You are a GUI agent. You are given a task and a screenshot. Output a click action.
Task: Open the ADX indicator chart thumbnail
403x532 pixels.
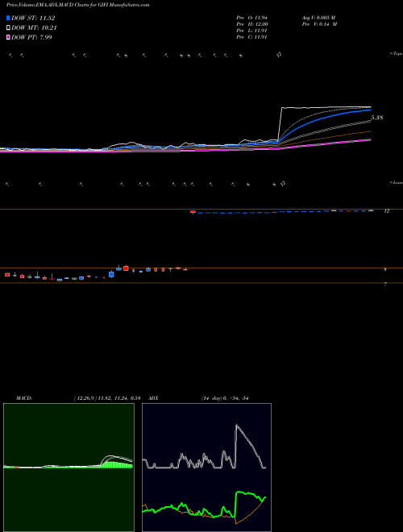[206, 468]
